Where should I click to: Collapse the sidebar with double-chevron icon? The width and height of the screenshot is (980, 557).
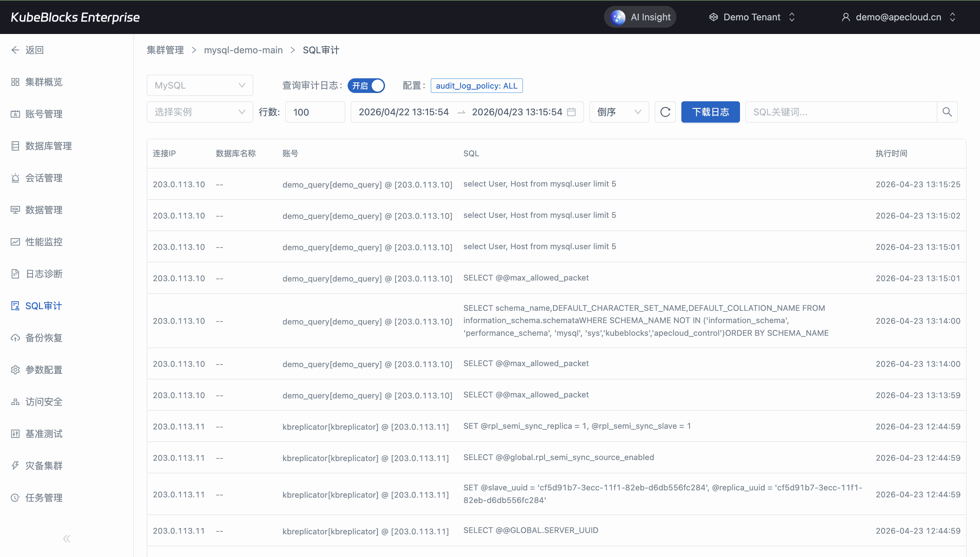pos(67,539)
